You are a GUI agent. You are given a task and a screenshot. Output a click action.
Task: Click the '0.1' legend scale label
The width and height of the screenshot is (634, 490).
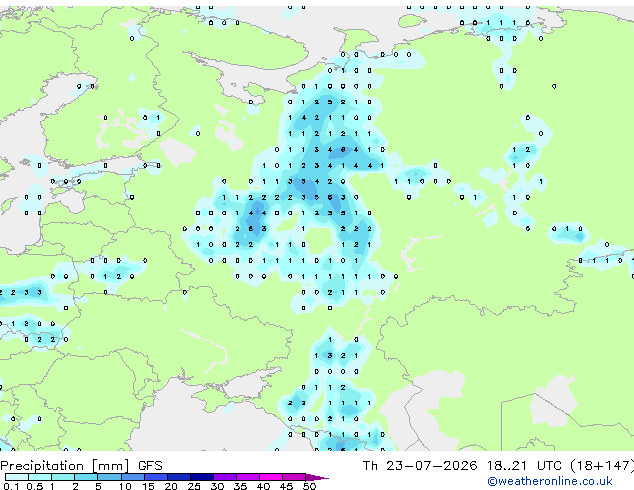click(x=11, y=486)
